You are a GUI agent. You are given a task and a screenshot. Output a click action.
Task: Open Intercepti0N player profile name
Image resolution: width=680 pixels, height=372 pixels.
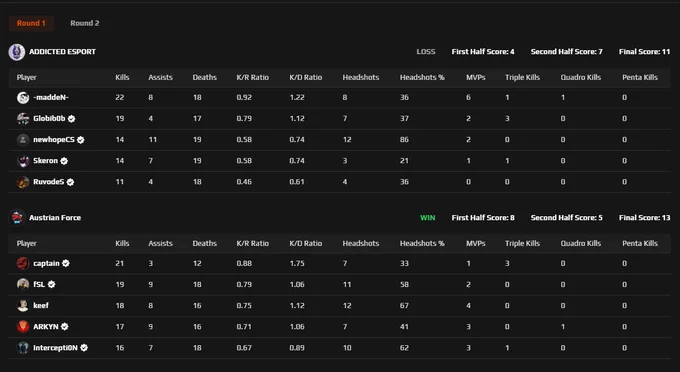click(56, 348)
